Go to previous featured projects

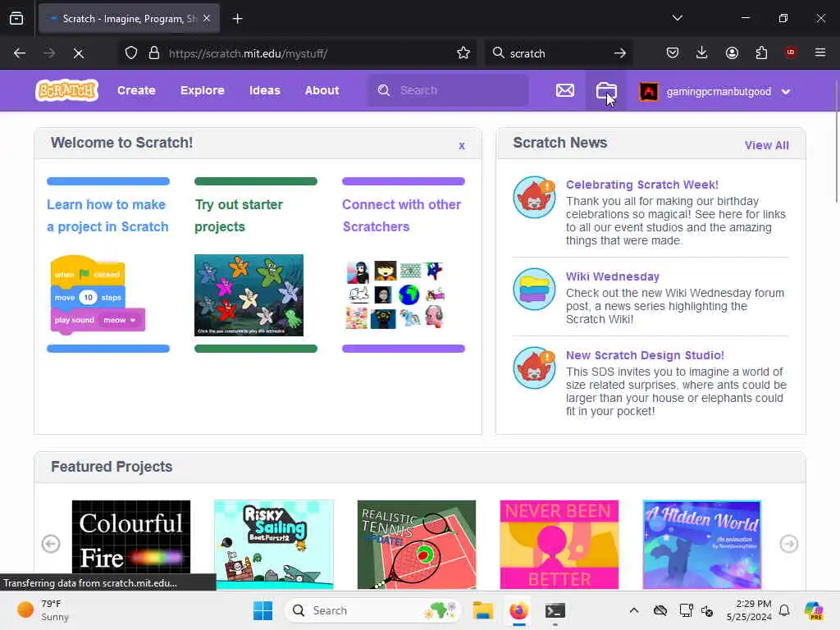pos(51,544)
